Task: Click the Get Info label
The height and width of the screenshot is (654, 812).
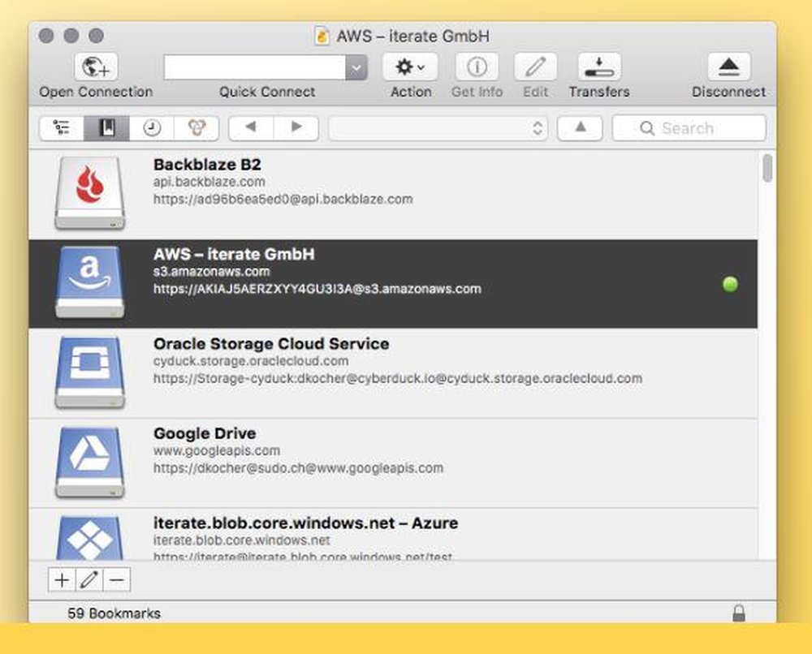Action: (x=477, y=93)
